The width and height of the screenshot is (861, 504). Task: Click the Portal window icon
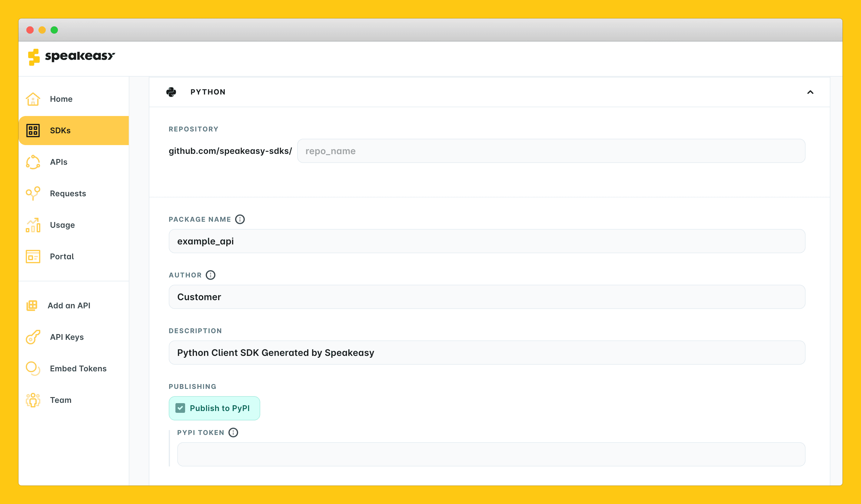[x=33, y=256]
